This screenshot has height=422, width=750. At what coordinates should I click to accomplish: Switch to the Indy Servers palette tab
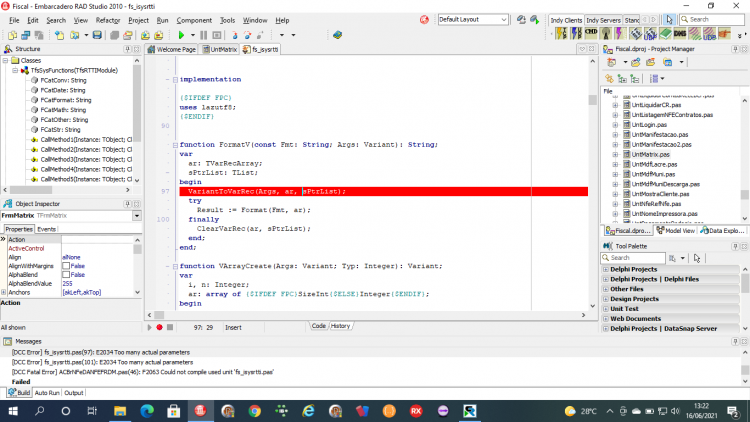[x=603, y=20]
